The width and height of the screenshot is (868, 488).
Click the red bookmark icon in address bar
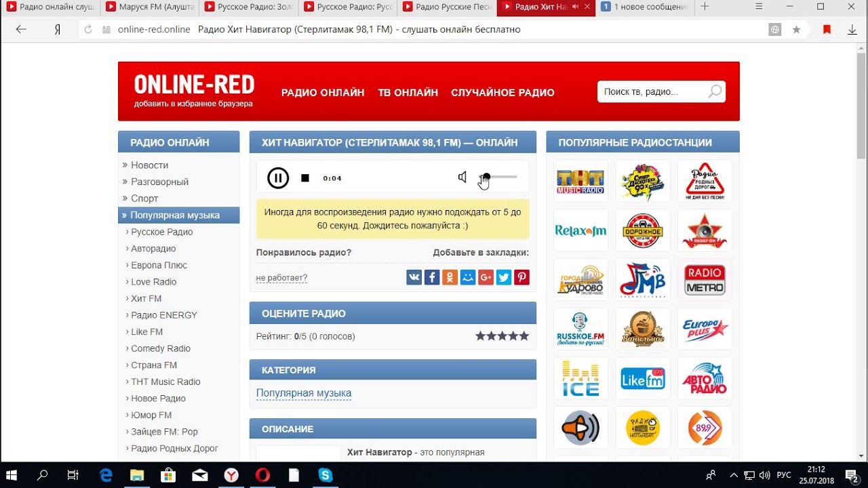click(x=827, y=29)
